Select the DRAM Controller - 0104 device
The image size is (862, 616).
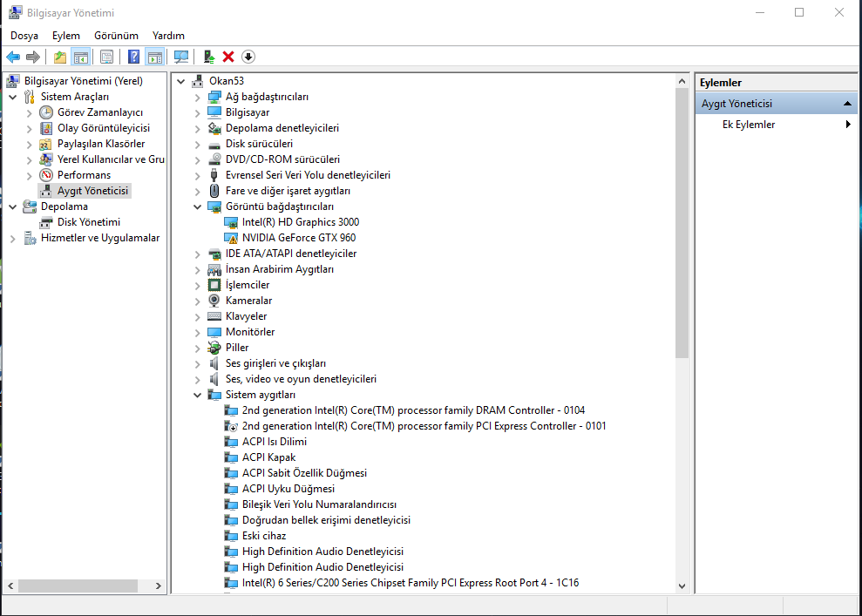(x=413, y=410)
